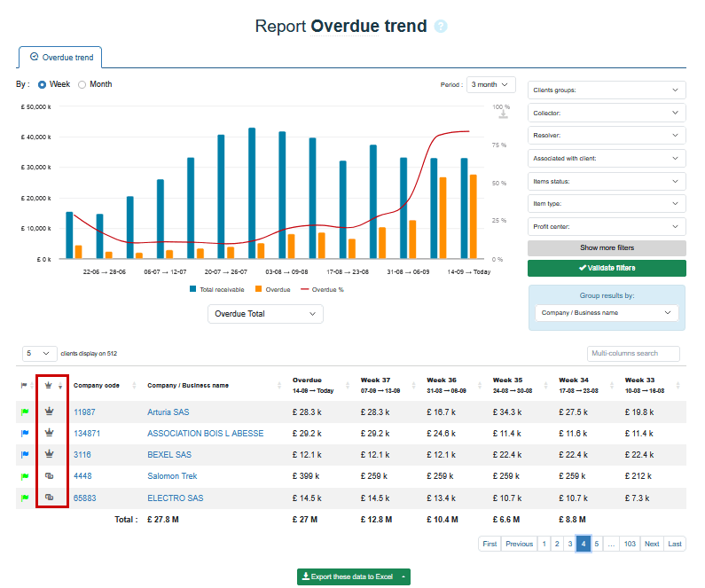Click blue flag in ASSOCIATION BOIS row
The width and height of the screenshot is (705, 588).
pyautogui.click(x=25, y=433)
